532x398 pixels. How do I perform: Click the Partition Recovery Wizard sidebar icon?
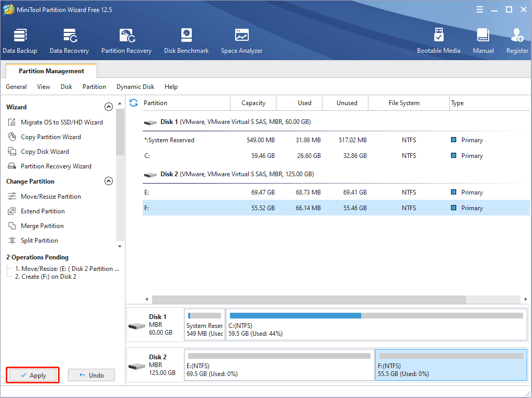(x=12, y=166)
